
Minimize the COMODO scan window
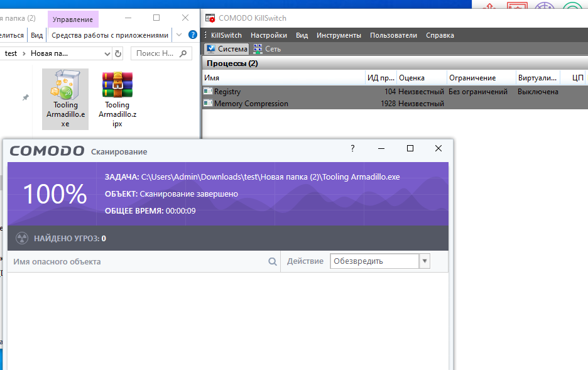tap(381, 148)
